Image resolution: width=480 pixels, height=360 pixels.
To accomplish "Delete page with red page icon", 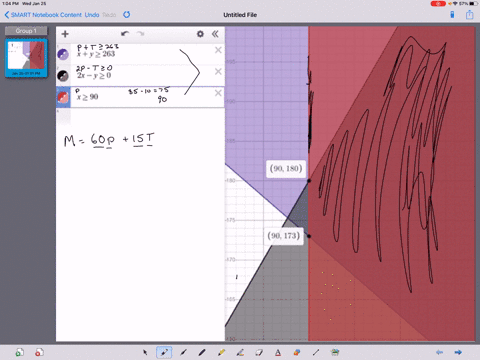I will [39, 352].
